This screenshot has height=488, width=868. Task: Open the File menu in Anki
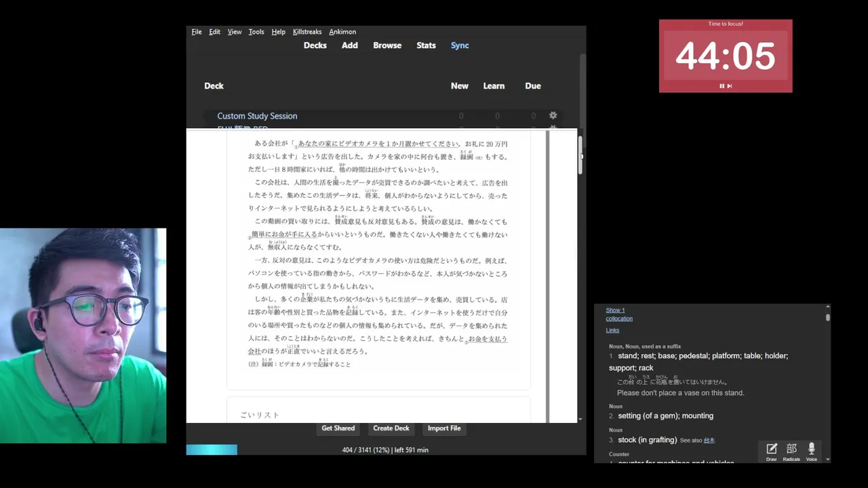pos(197,32)
